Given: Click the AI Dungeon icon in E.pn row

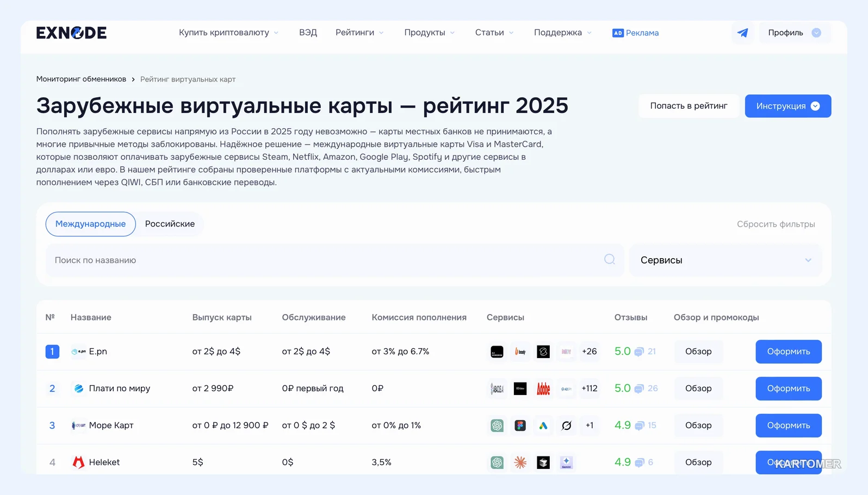Looking at the screenshot, I should tap(497, 352).
